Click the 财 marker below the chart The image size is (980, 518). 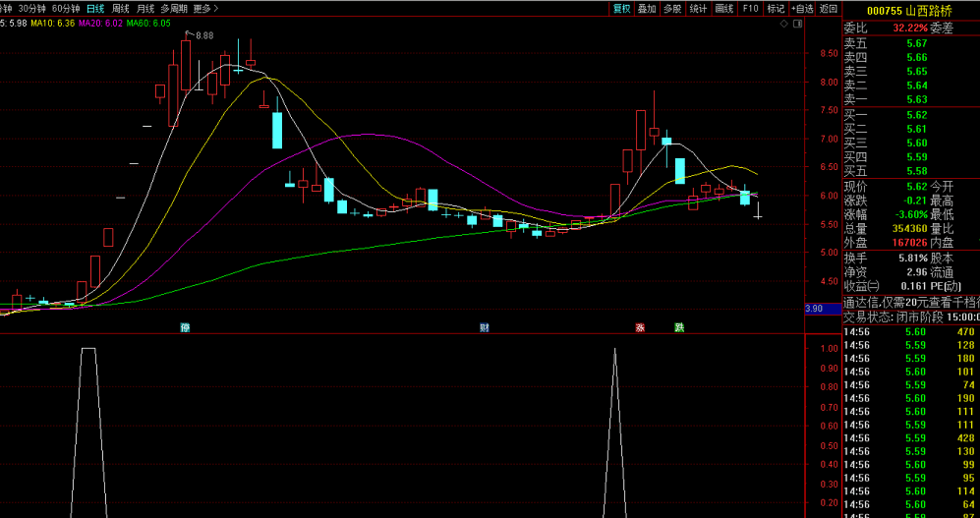[485, 327]
